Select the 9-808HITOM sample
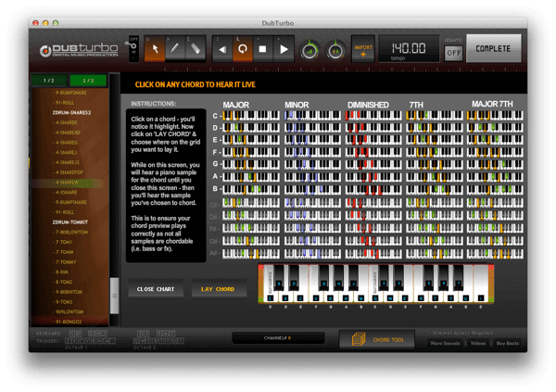This screenshot has height=392, width=556. [x=69, y=292]
